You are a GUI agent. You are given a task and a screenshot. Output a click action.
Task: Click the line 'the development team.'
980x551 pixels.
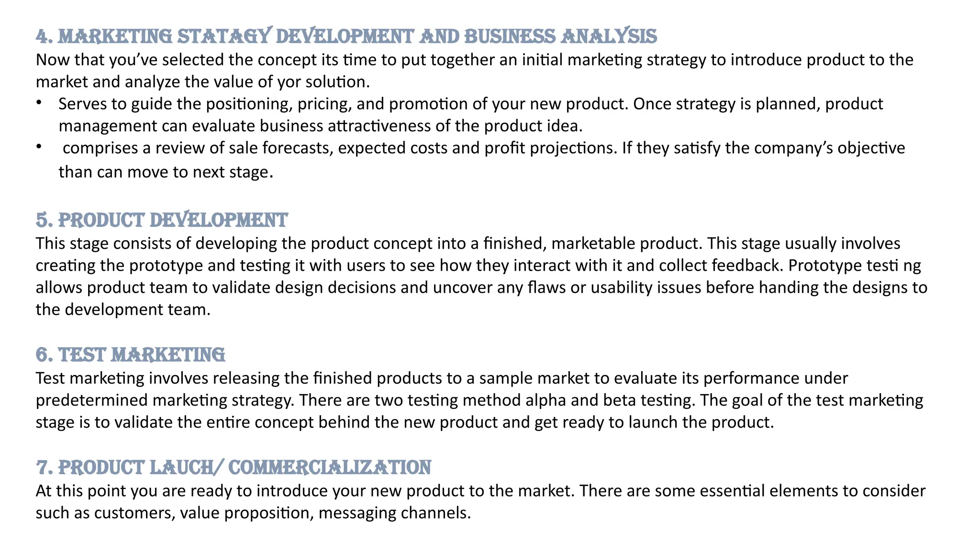click(x=123, y=309)
